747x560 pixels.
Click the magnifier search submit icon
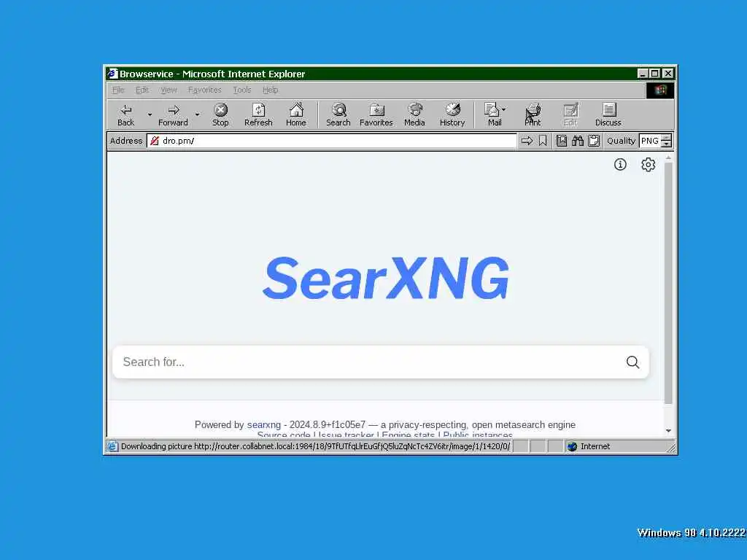(632, 362)
